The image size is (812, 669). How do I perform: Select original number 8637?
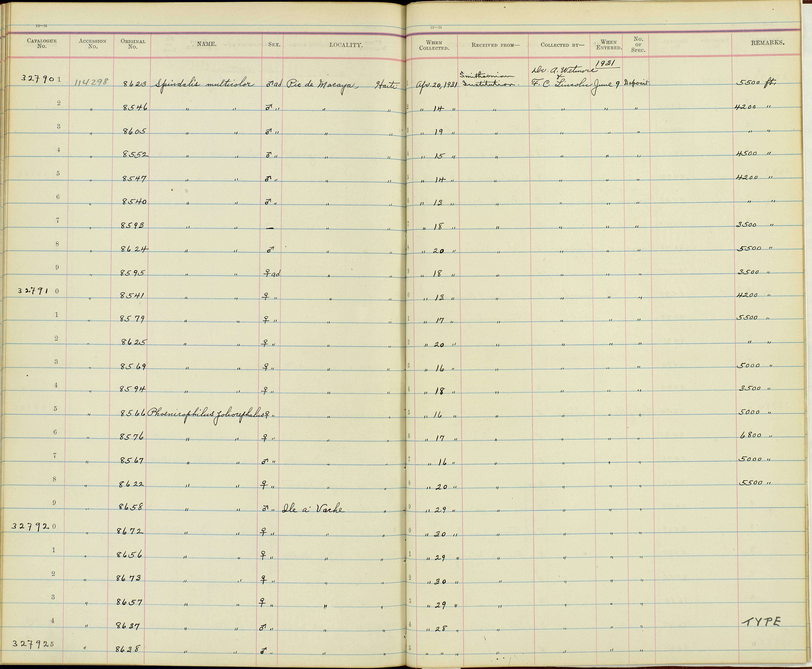pos(128,626)
